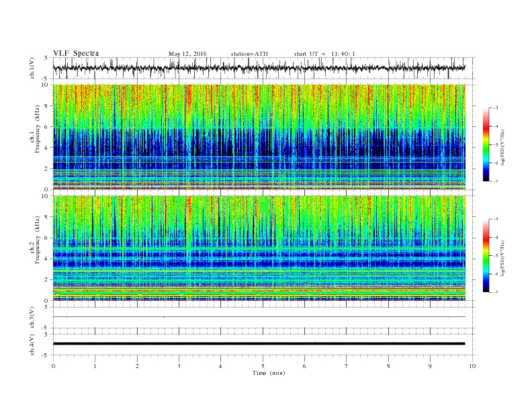532x411 pixels.
Task: Click the "8" kHz tick on ch.1 frequency axis
Action: [x=46, y=106]
